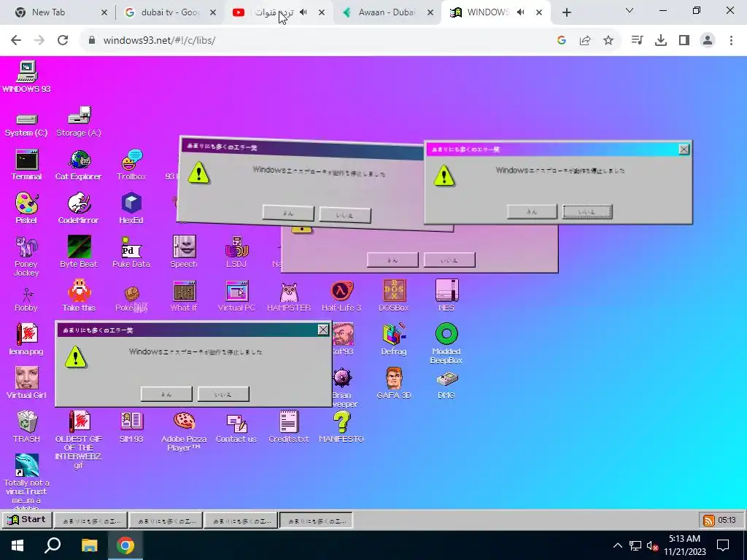Click the Windows 93 Start button
Viewport: 747px width, 560px height.
click(27, 519)
